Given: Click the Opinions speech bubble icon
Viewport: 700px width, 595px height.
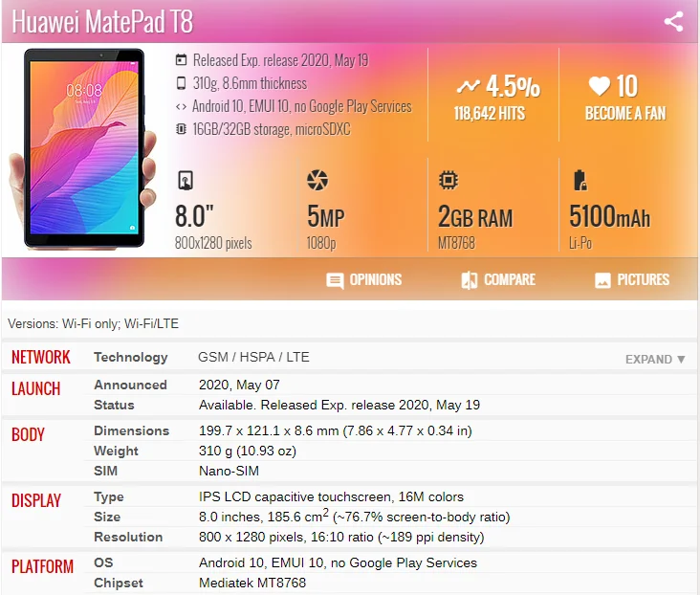Looking at the screenshot, I should [335, 280].
